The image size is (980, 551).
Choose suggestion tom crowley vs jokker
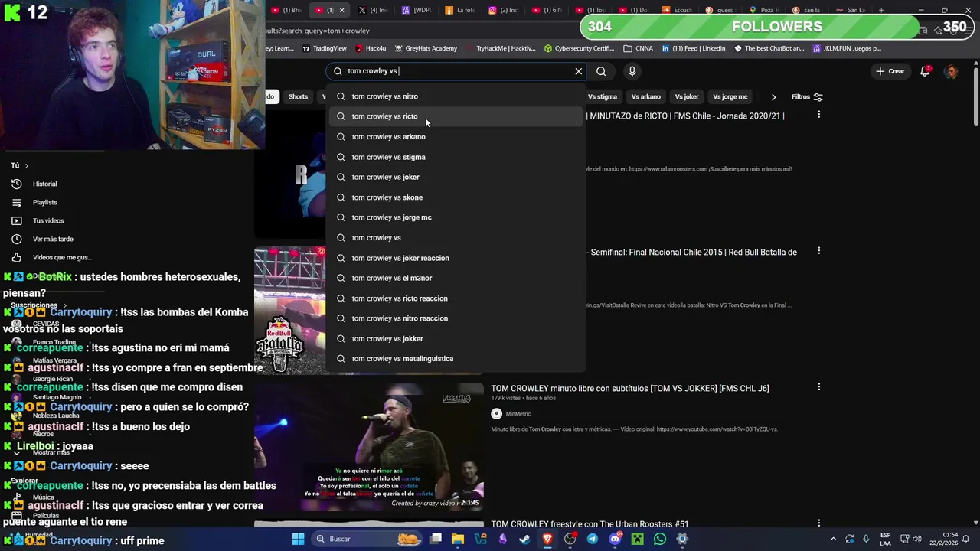pos(456,338)
